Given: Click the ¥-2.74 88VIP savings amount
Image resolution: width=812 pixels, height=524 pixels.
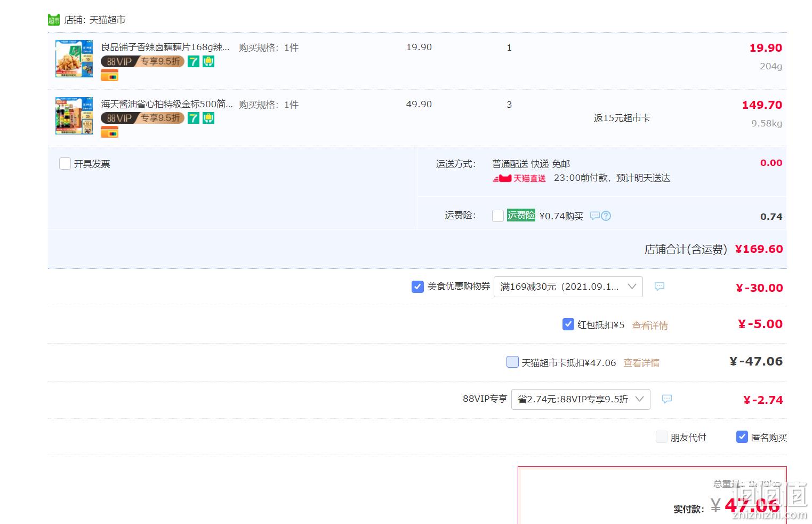Looking at the screenshot, I should (x=763, y=400).
